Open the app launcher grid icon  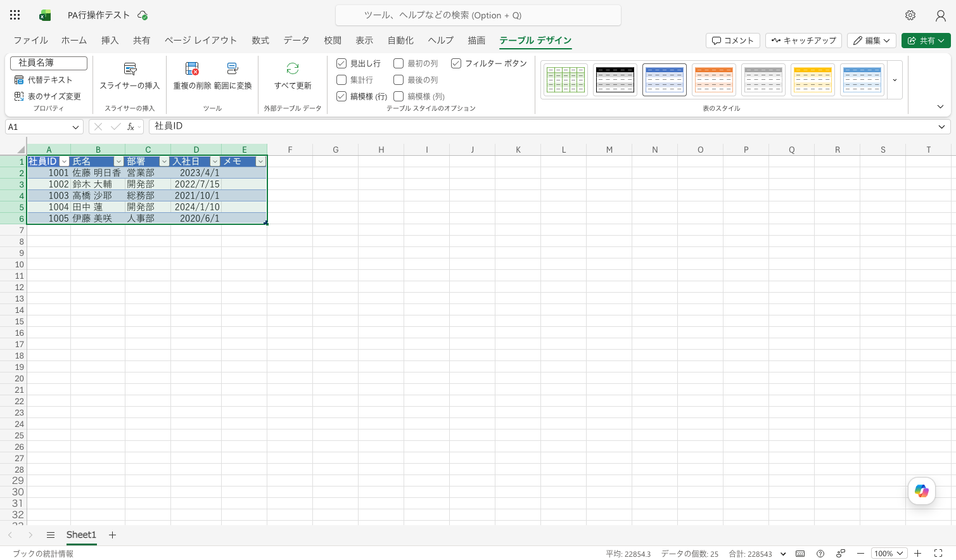15,15
